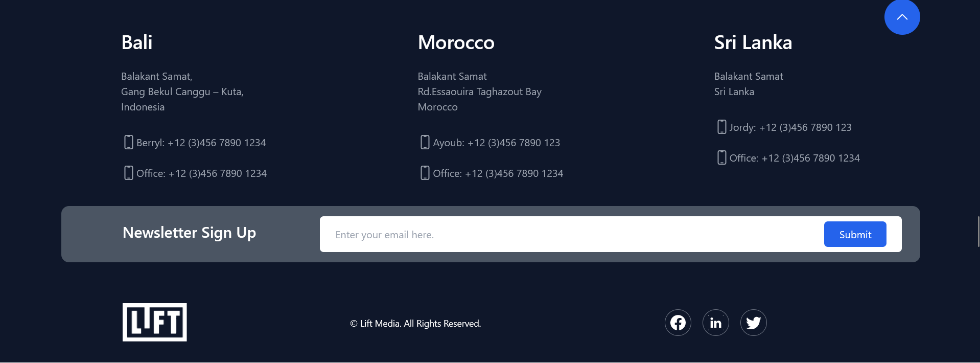Open the LinkedIn profile icon

coord(715,322)
